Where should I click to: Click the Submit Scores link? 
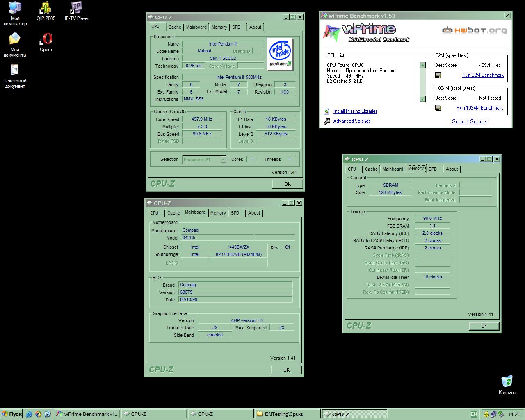pyautogui.click(x=470, y=121)
